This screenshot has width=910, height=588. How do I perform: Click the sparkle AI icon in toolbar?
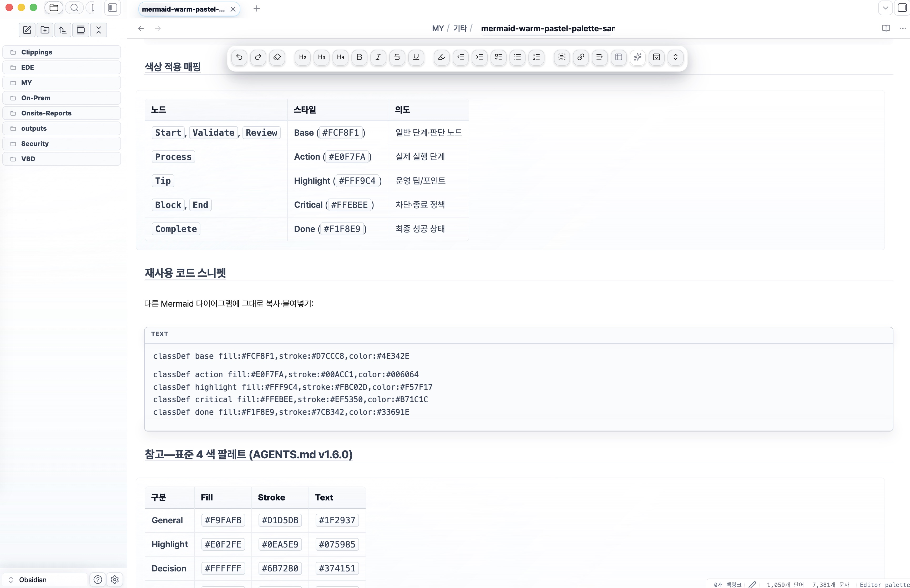638,57
